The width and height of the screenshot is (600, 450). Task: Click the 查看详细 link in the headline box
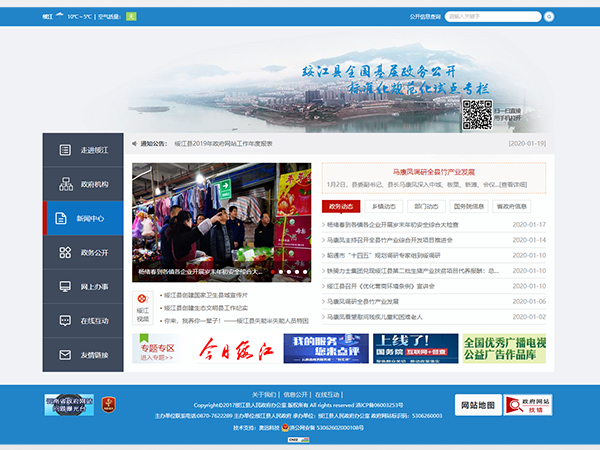coord(514,184)
